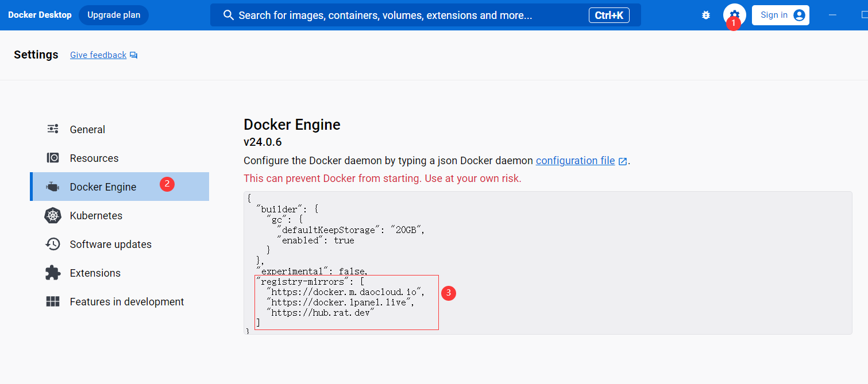Click the "experimental": false line
The image size is (868, 384).
point(313,271)
